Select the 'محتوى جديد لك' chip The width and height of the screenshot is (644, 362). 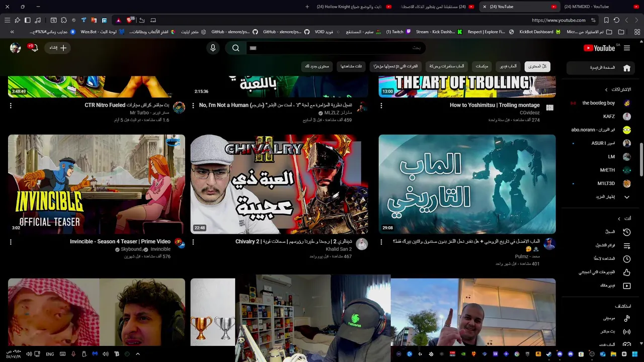[x=317, y=66]
